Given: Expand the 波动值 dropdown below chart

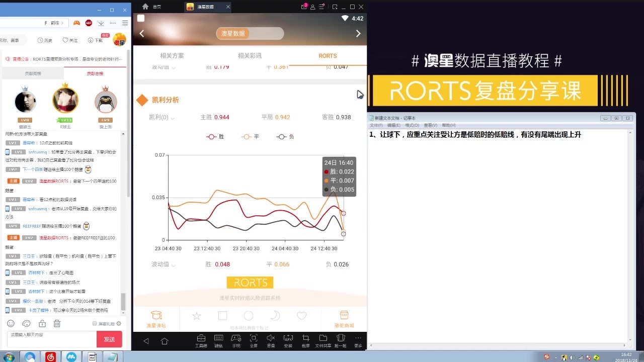Looking at the screenshot, I should (x=163, y=264).
